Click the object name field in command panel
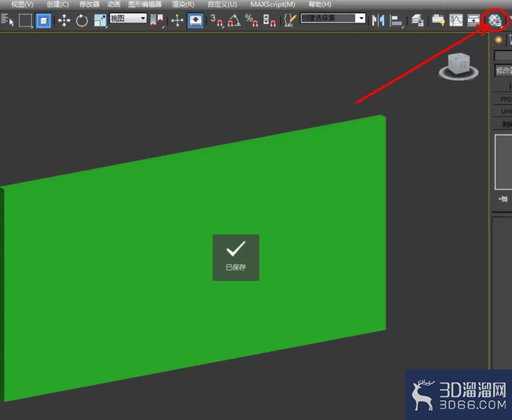 [503, 55]
